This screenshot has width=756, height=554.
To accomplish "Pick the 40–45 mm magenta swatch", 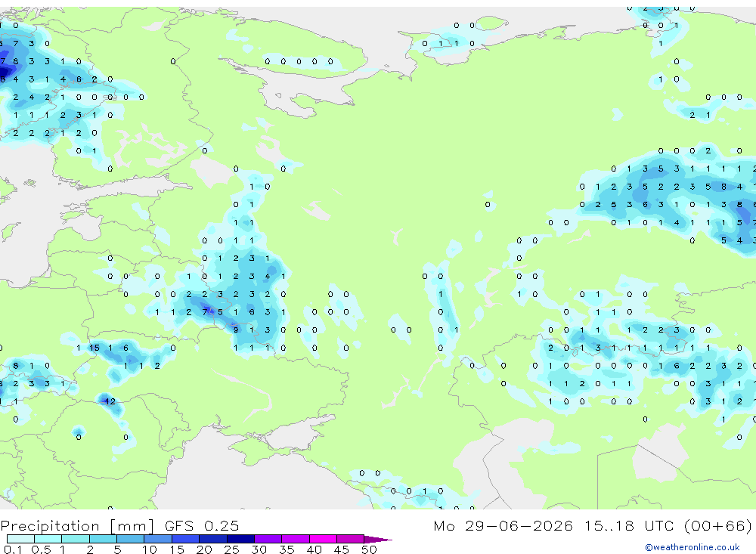I will (323, 539).
